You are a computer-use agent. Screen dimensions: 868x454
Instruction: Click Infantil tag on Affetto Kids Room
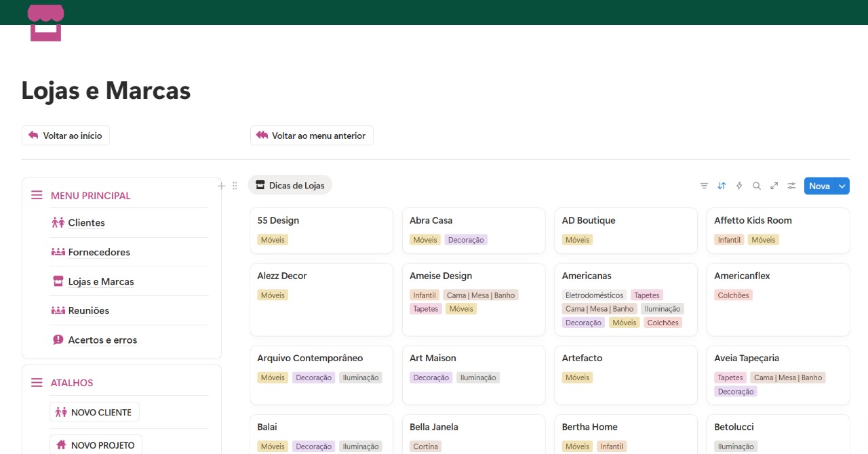730,240
